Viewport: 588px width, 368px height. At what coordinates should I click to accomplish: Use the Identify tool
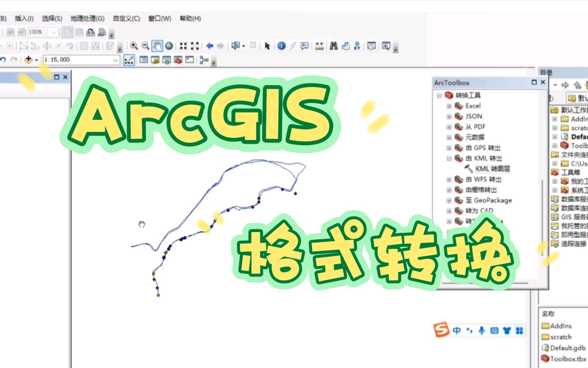tap(281, 46)
